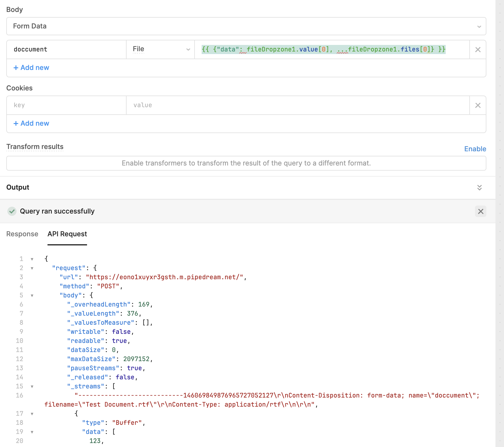Add new cookie entry
This screenshot has height=447, width=504.
[31, 123]
